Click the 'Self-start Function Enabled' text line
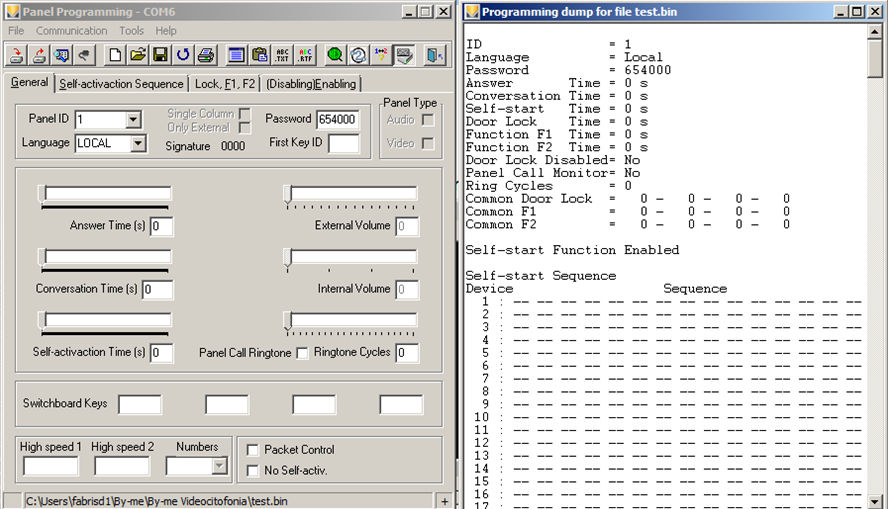 click(x=572, y=250)
